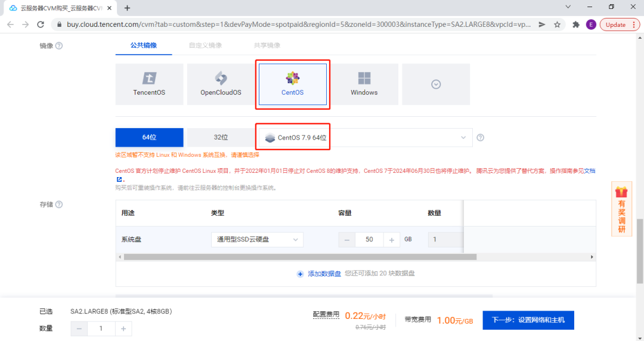Click the share/send icon in address bar
Screen dimensions: 644x341
(x=541, y=24)
